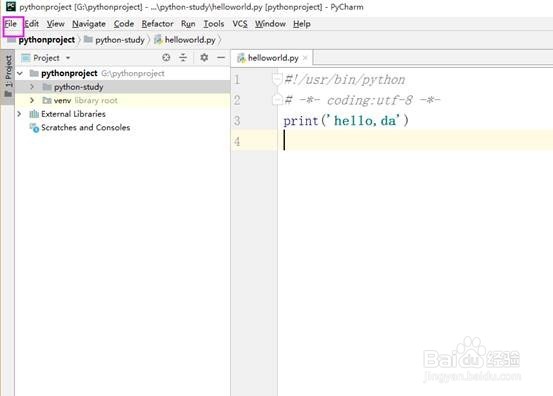The height and width of the screenshot is (396, 553).
Task: Select Scratches and Consoles item
Action: pos(86,128)
